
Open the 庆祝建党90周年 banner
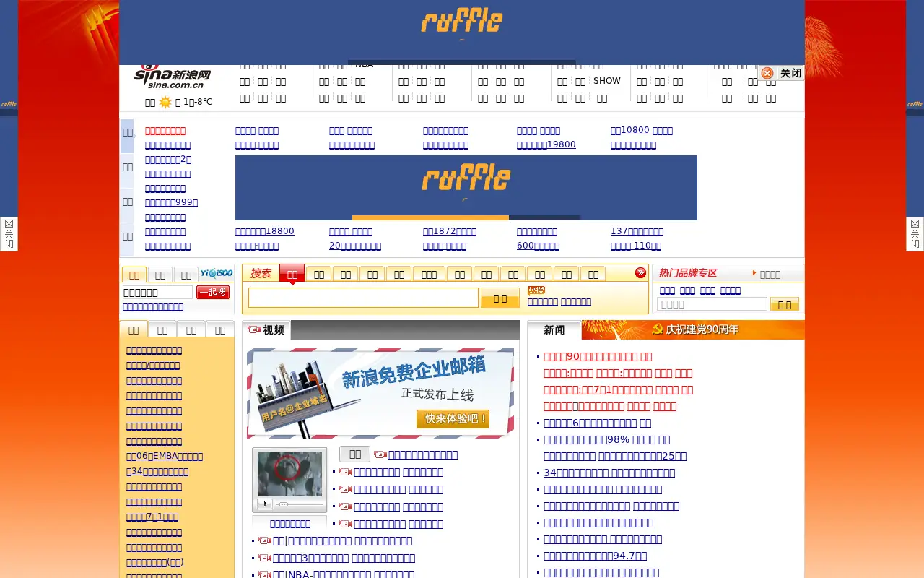pos(693,329)
